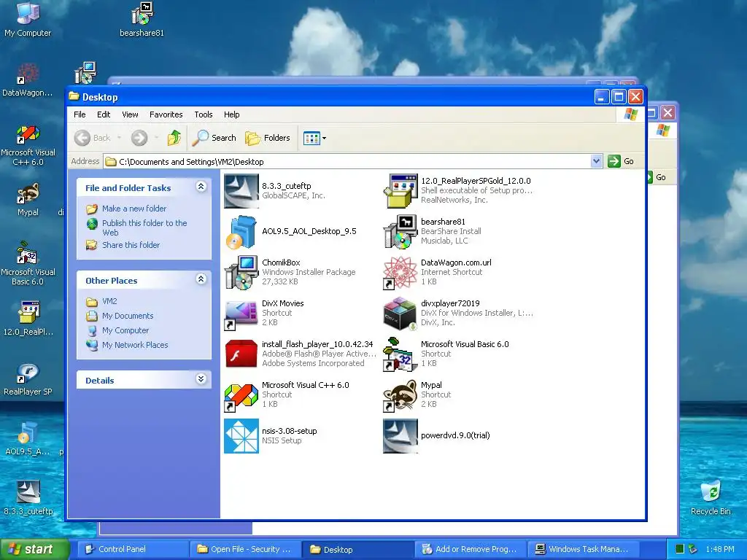Select AOL9.5_AOL_Desktop_9.5 file icon in folder window
747x560 pixels.
[x=241, y=232]
